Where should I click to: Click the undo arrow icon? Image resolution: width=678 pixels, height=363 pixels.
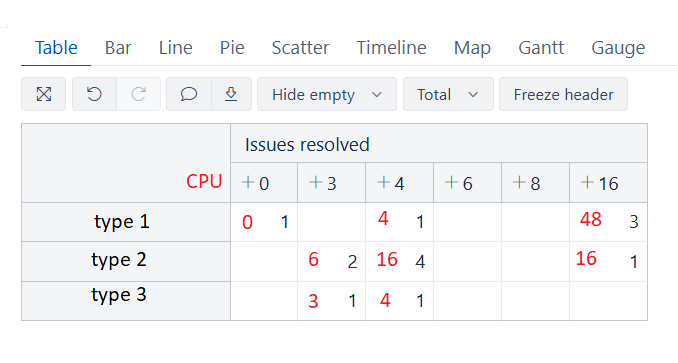94,94
